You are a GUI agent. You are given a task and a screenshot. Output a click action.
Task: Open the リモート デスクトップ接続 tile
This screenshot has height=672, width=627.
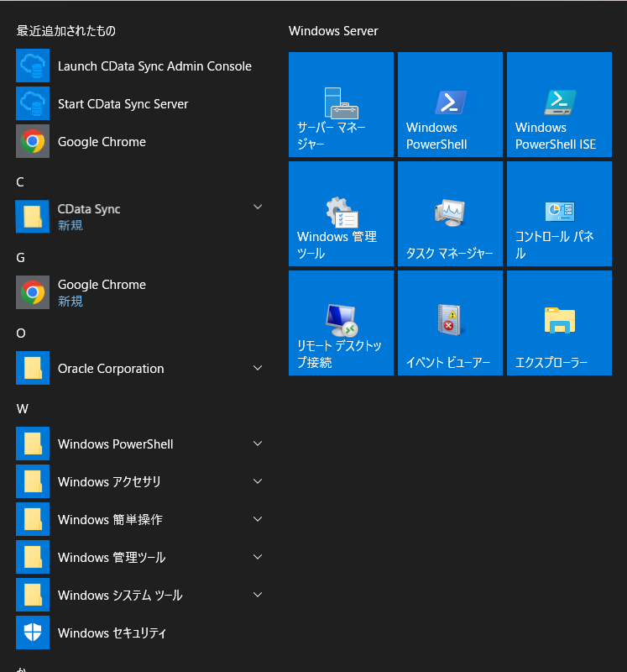pos(341,323)
